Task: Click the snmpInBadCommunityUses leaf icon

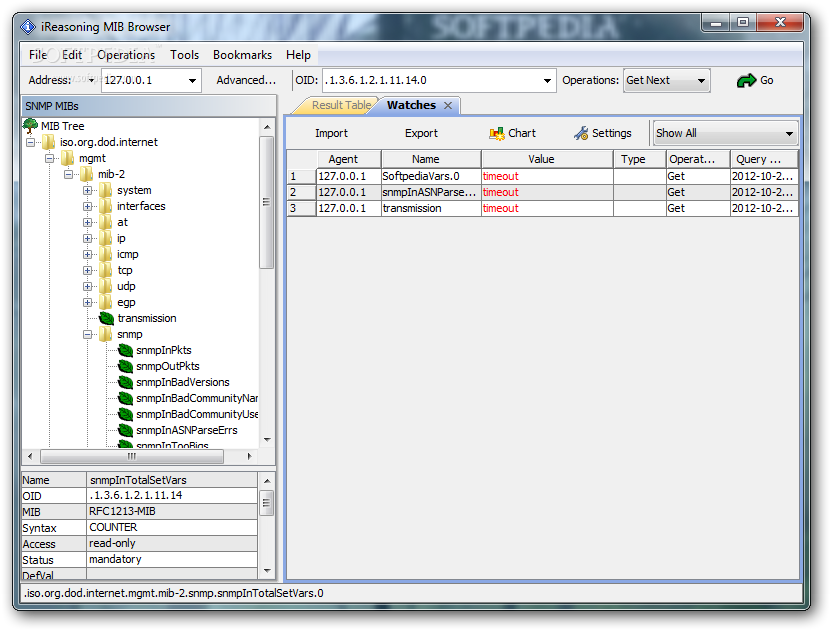Action: point(125,414)
